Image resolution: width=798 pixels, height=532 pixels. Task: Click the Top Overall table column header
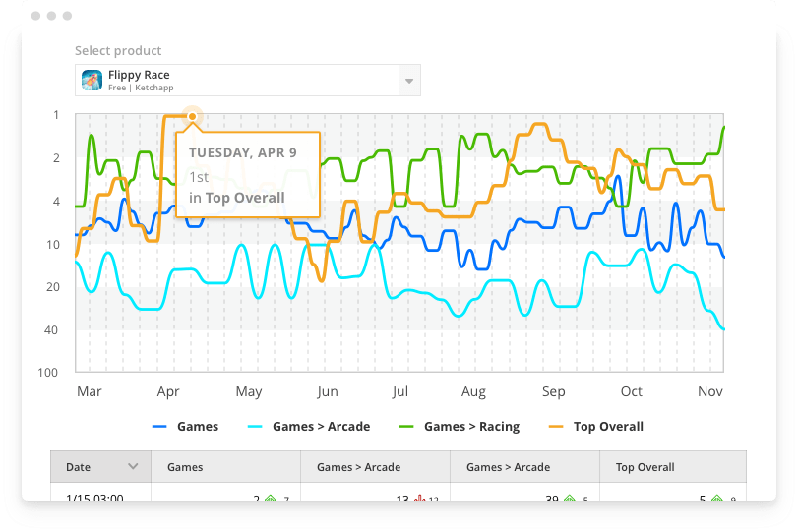673,466
